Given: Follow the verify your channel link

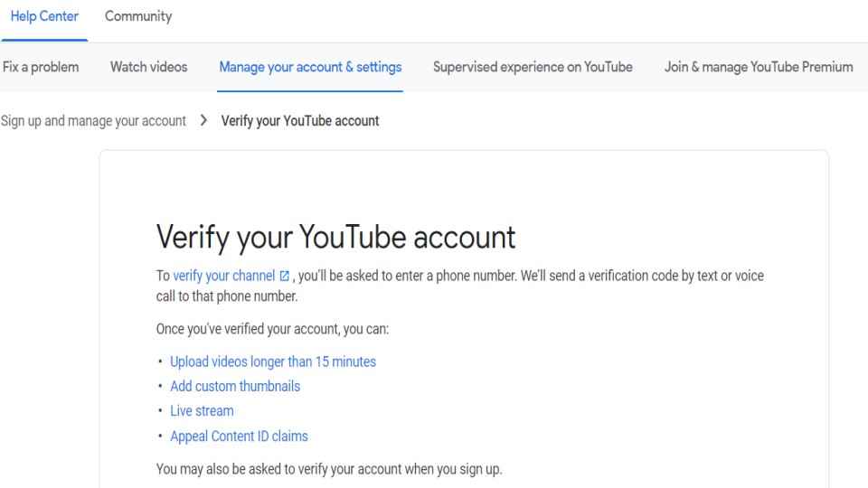Looking at the screenshot, I should click(223, 276).
